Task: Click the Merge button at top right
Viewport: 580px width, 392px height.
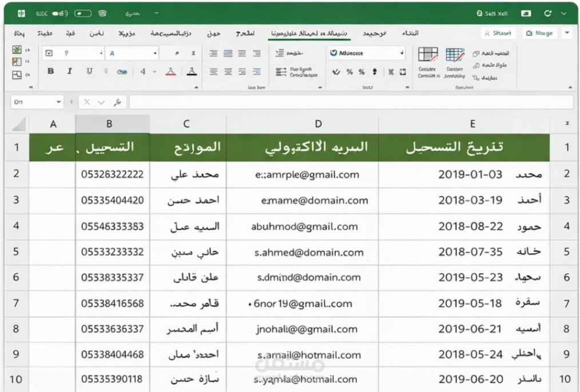Action: (x=540, y=33)
